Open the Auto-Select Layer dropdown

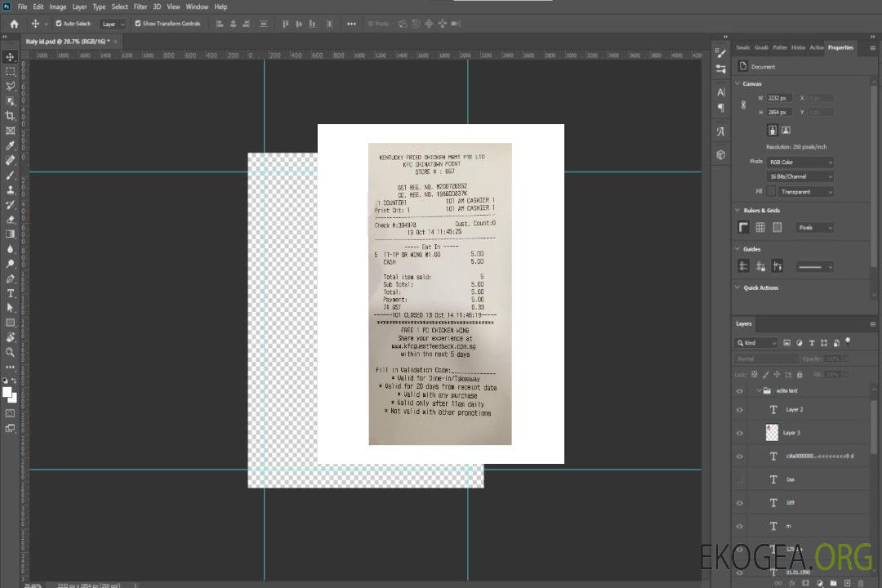click(113, 24)
